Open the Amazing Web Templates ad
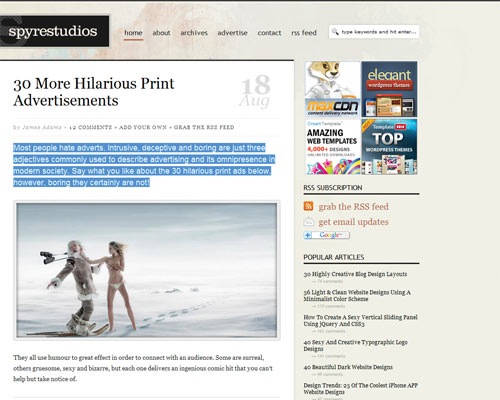500x400 pixels. pos(332,147)
